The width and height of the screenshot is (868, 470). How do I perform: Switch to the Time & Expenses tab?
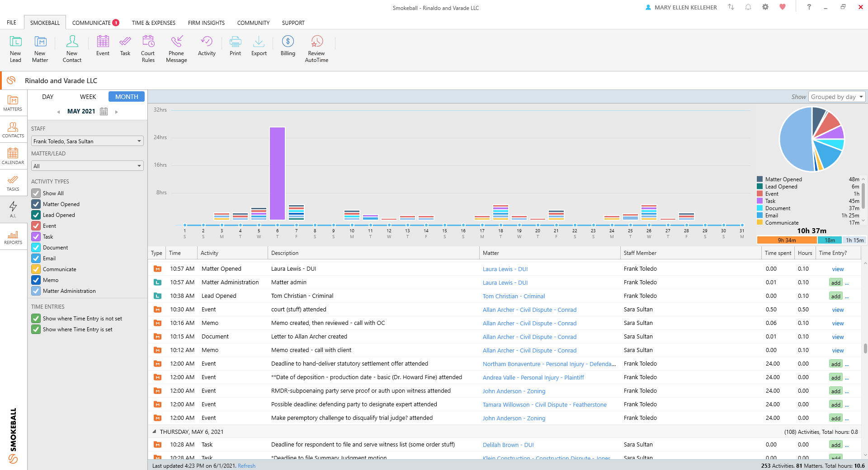coord(154,23)
